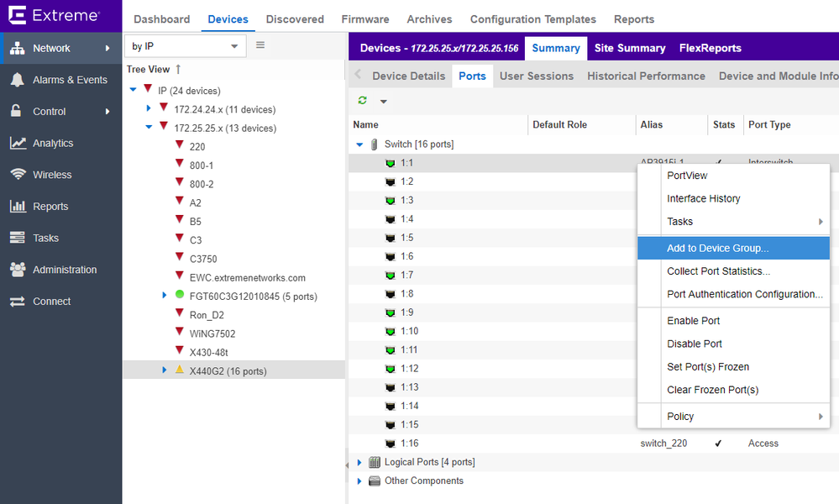Click the Site Summary button
This screenshot has width=839, height=504.
coord(630,48)
